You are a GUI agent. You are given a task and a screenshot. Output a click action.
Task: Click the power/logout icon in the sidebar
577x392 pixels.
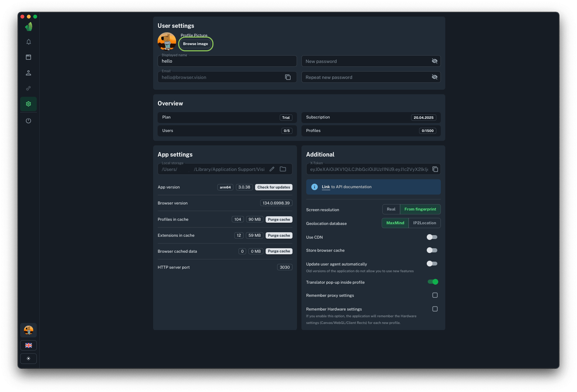pyautogui.click(x=28, y=121)
